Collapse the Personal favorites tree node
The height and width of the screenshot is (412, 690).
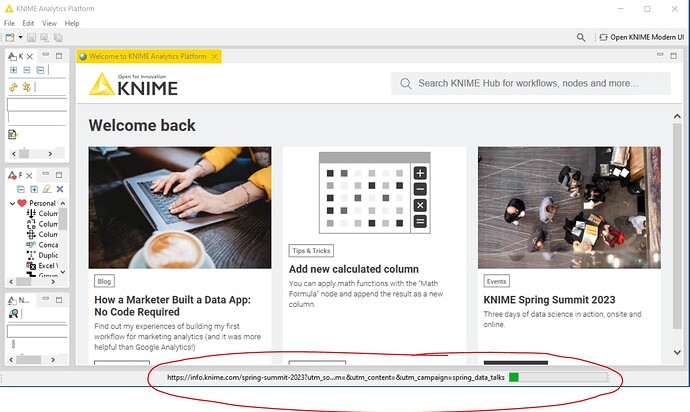12,203
